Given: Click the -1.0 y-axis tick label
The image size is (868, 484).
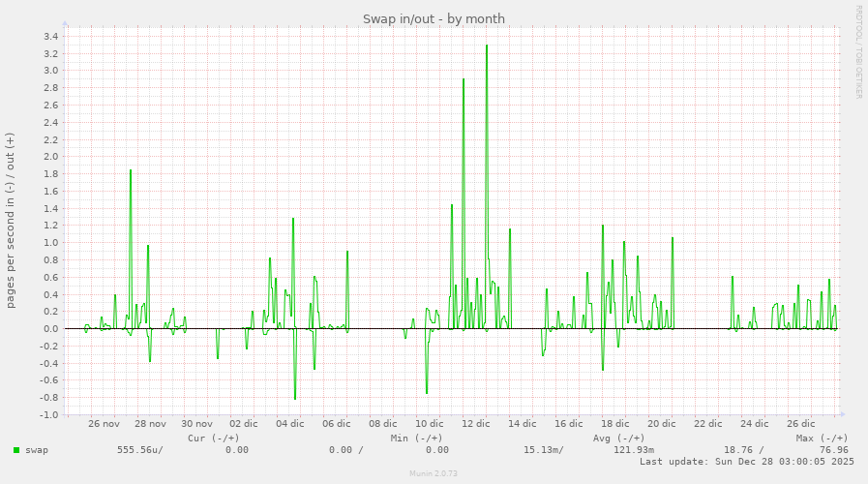Looking at the screenshot, I should tap(48, 414).
